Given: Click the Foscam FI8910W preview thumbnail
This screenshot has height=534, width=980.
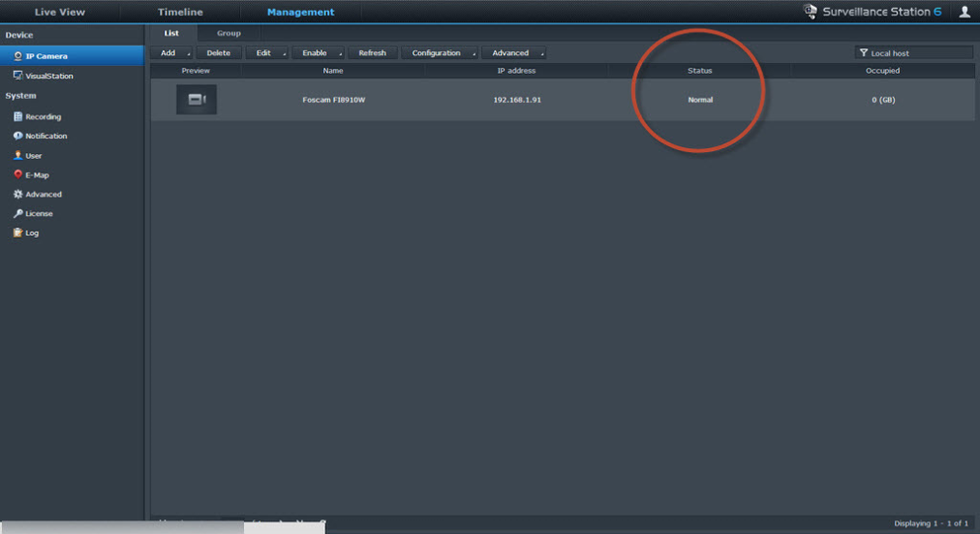Looking at the screenshot, I should point(197,100).
